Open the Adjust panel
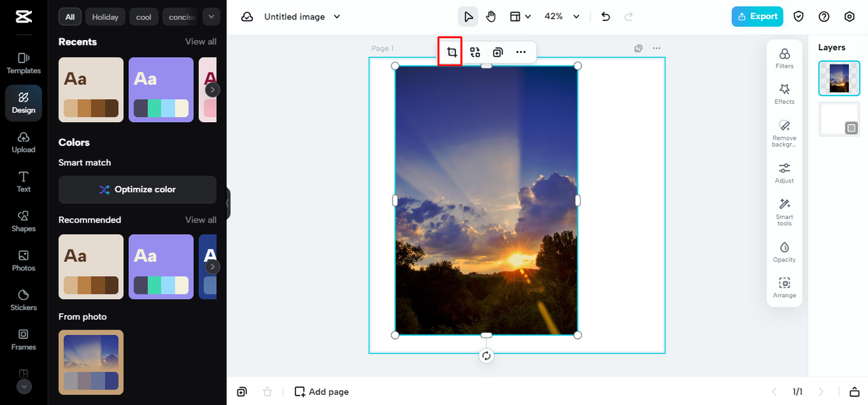This screenshot has width=868, height=405. pyautogui.click(x=785, y=173)
